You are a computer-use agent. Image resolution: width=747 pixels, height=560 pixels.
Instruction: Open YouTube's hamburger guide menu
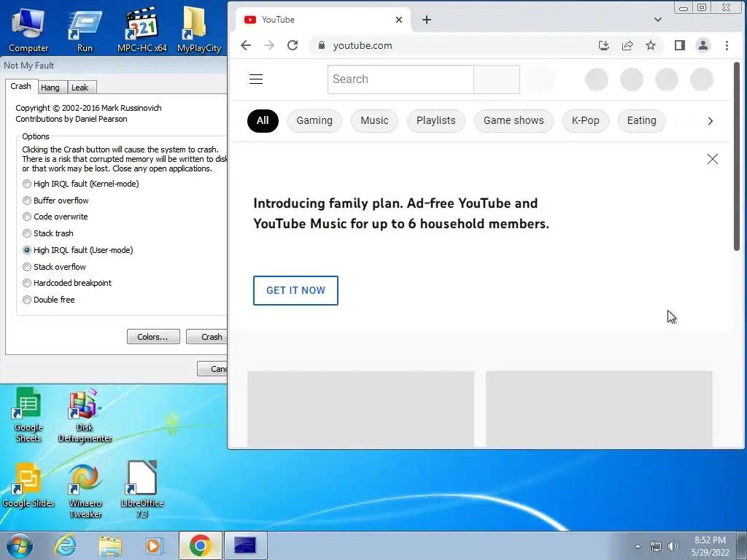point(256,79)
